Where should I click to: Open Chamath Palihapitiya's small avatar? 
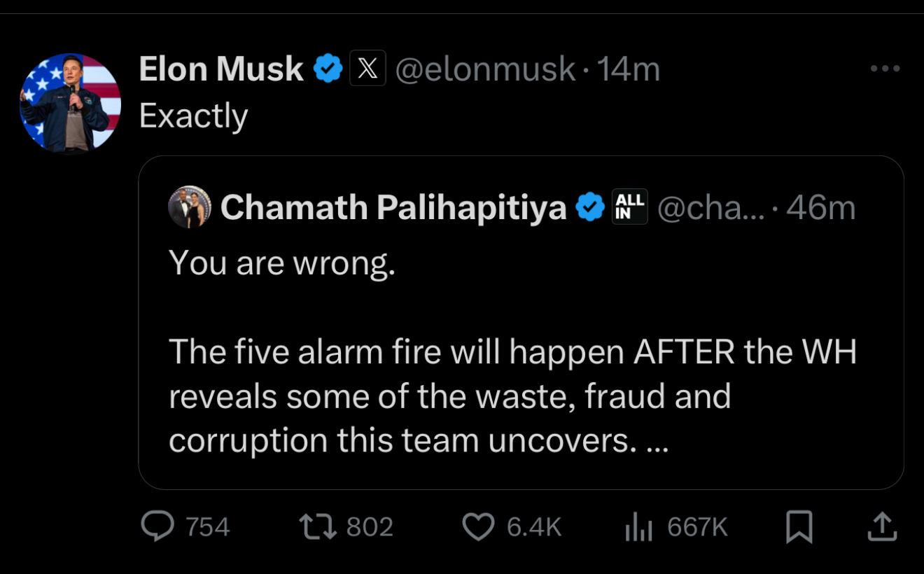[190, 207]
